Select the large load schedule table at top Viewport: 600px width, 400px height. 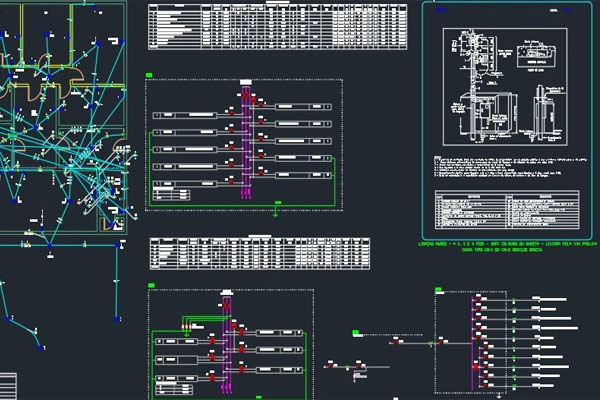click(277, 26)
